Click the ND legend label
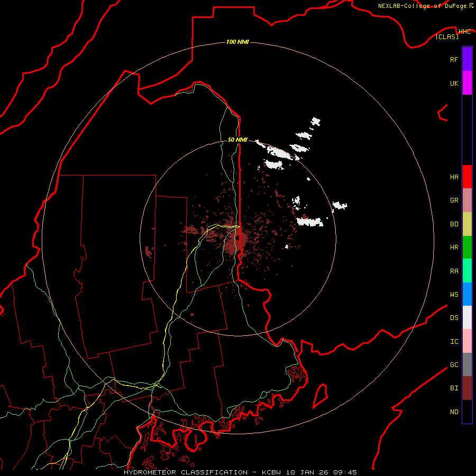476x476 pixels. 454,412
